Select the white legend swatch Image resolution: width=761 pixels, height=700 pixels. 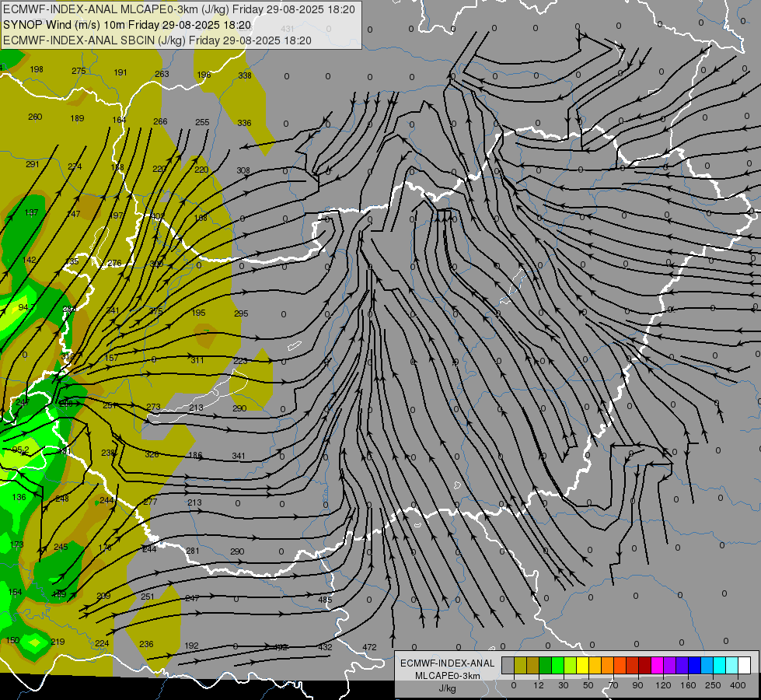click(745, 666)
